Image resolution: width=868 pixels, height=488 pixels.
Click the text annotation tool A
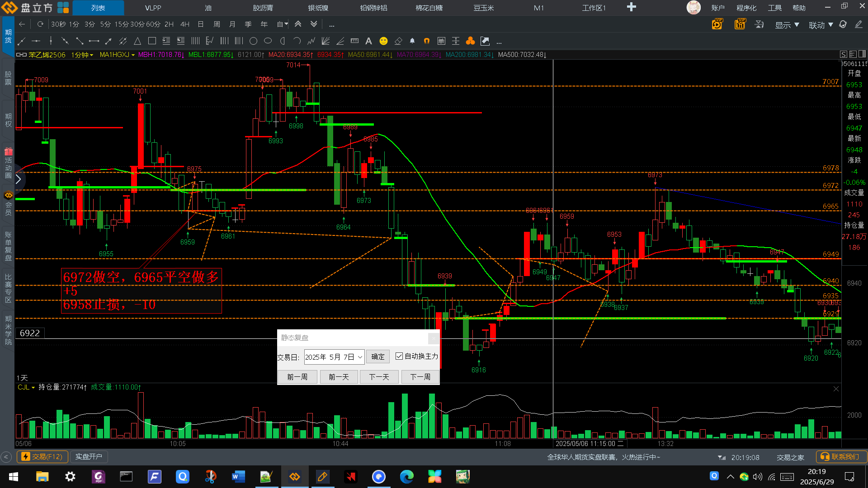(x=368, y=41)
